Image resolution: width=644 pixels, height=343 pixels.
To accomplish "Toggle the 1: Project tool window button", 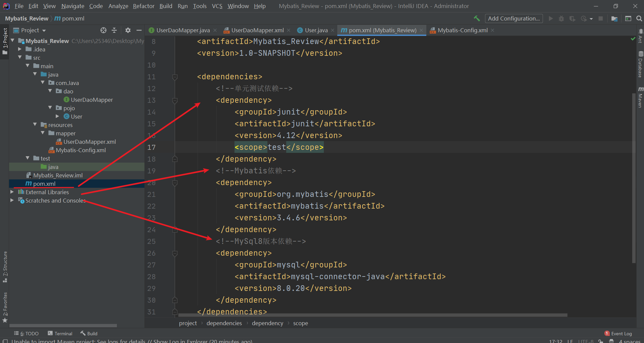I will click(5, 41).
